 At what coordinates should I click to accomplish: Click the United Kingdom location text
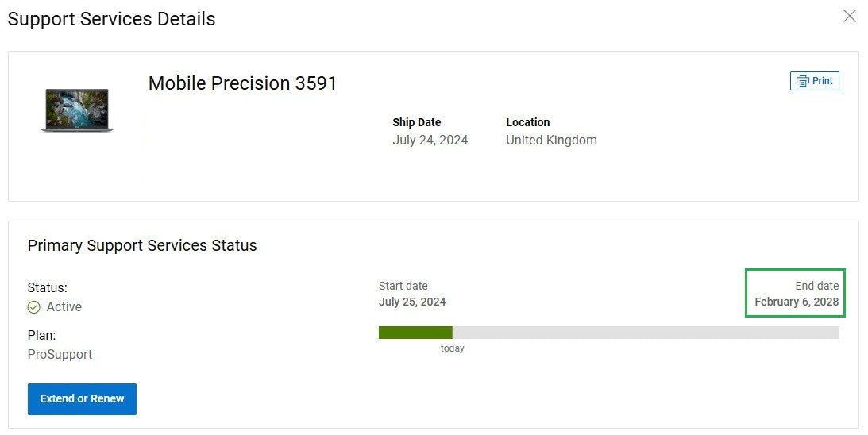[x=551, y=141]
